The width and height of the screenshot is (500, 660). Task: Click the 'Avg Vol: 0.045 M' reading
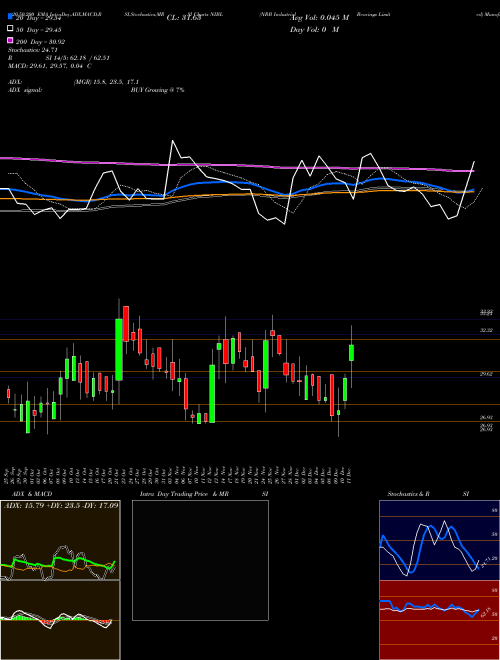320,18
